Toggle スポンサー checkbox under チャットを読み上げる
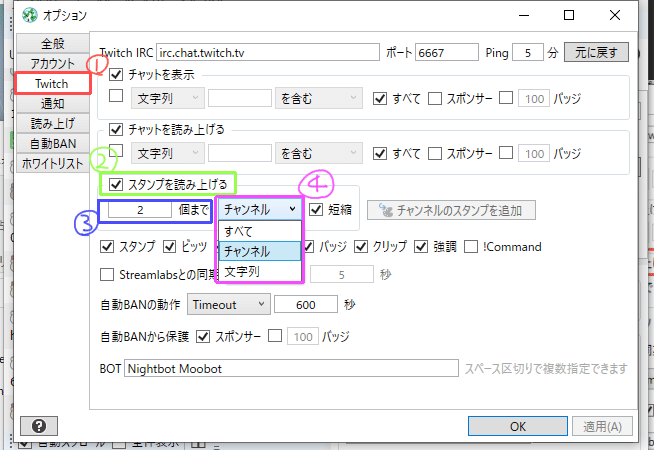Viewport: 654px width, 450px height. tap(435, 153)
